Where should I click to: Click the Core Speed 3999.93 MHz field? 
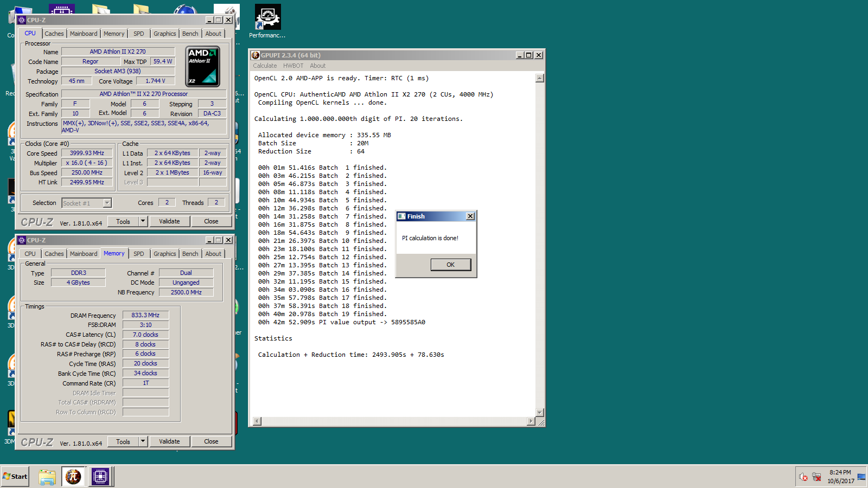click(x=87, y=153)
